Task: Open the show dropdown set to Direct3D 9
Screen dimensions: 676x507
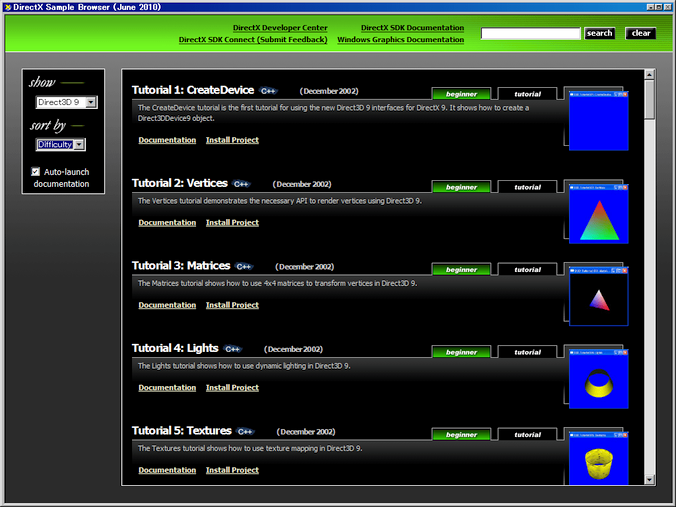Action: coord(66,102)
